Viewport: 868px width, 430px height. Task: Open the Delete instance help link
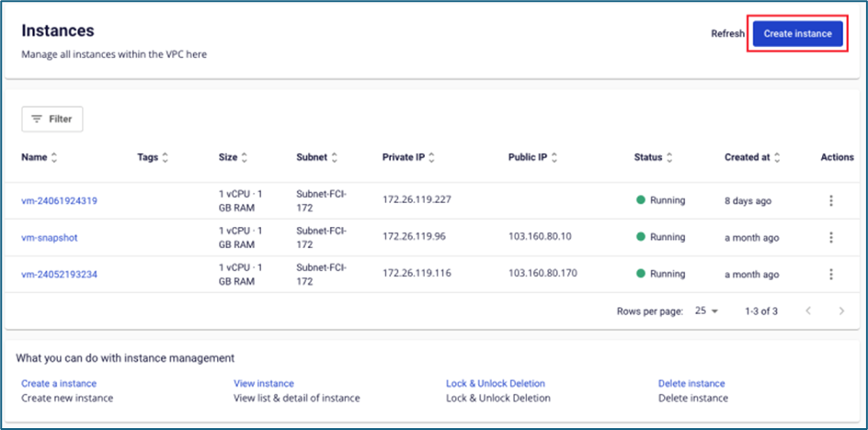click(x=691, y=383)
